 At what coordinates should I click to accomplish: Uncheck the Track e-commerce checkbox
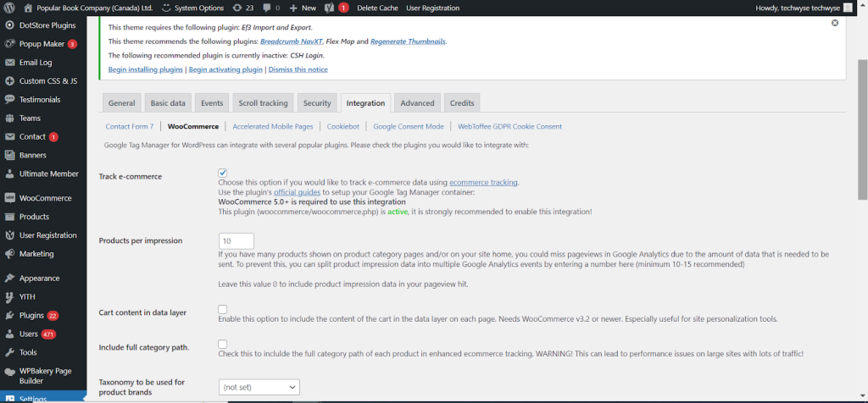pos(223,174)
